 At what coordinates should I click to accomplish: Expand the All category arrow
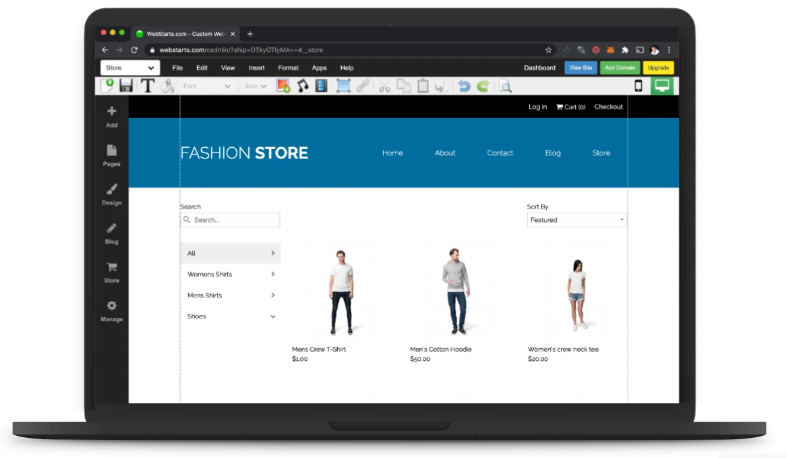pos(273,253)
